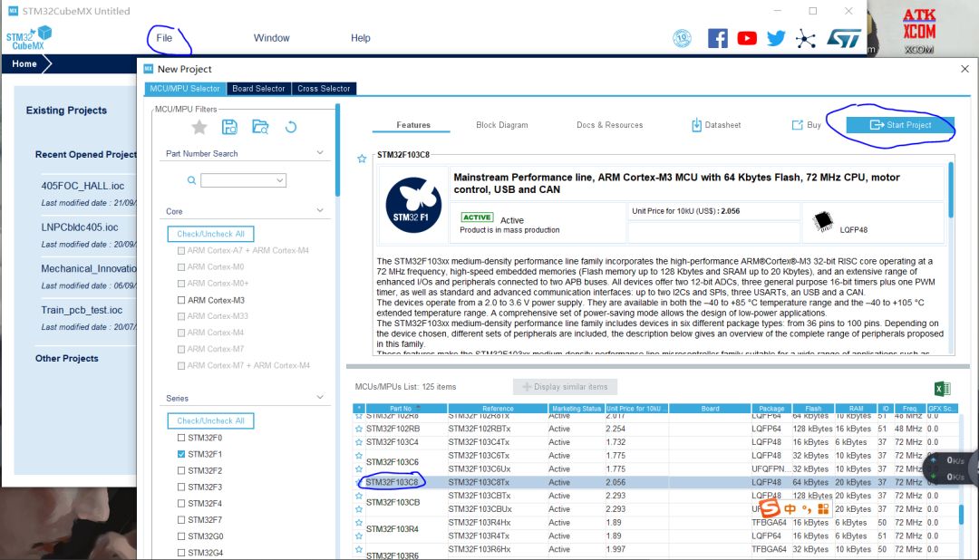Open the YouTube icon in the header
This screenshot has height=560, width=979.
(x=747, y=39)
